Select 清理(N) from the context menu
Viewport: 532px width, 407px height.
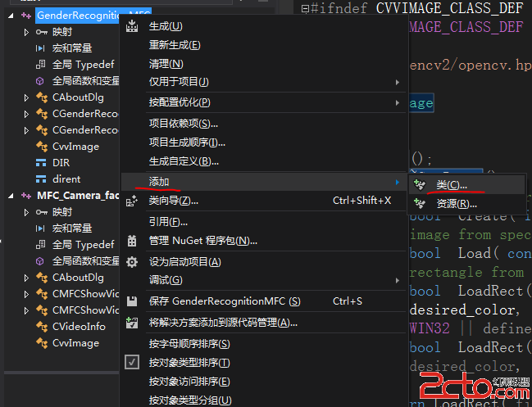[x=265, y=64]
